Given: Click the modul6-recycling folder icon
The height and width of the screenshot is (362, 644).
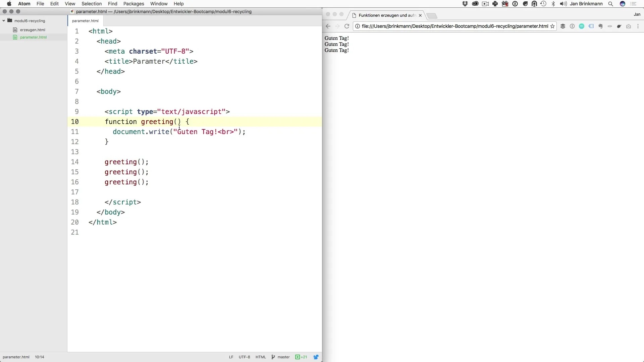Looking at the screenshot, I should (10, 21).
